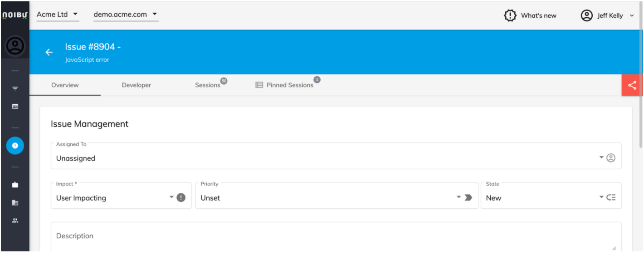Click the "User Impacting" value text
Image resolution: width=644 pixels, height=255 pixels.
pos(81,198)
